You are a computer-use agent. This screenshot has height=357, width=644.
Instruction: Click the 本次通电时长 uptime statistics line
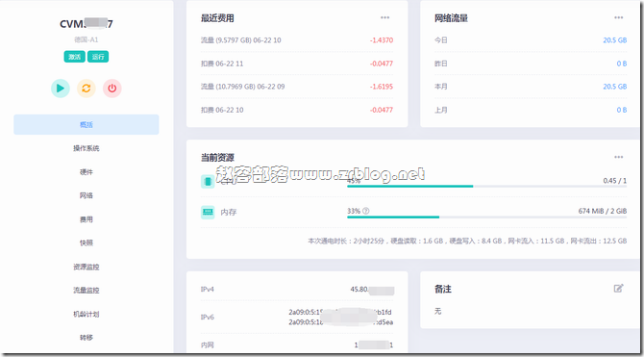467,241
